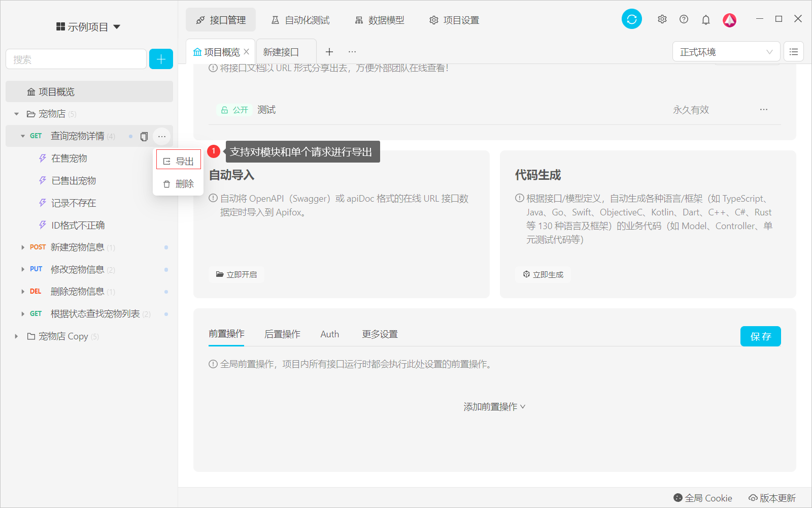Image resolution: width=812 pixels, height=508 pixels.
Task: Expand 新建宠物信息 node
Action: 23,247
